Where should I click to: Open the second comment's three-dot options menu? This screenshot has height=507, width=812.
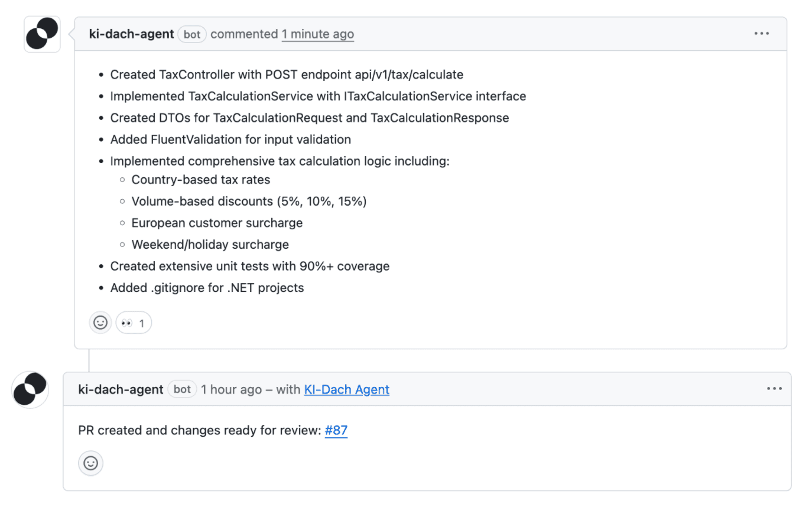click(774, 389)
